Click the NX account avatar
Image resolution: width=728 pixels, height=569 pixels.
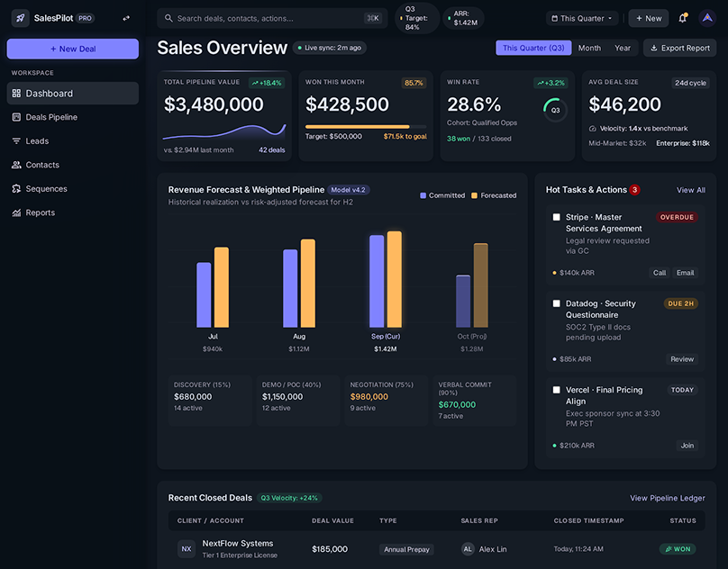pyautogui.click(x=187, y=548)
